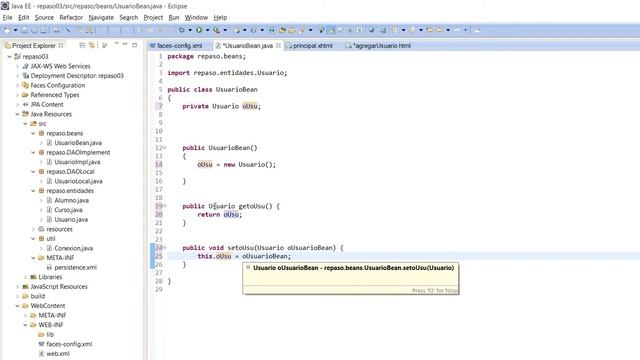
Task: Open the Project menu
Action: click(x=153, y=18)
